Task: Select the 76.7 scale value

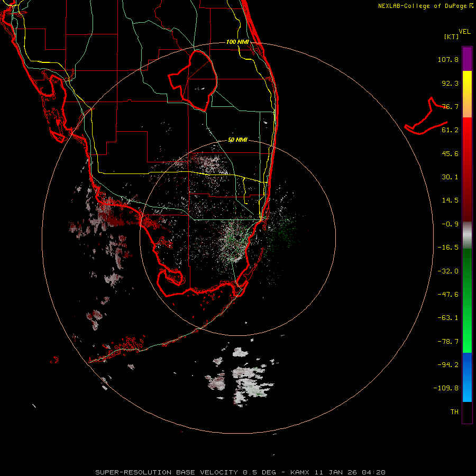Action: point(450,106)
